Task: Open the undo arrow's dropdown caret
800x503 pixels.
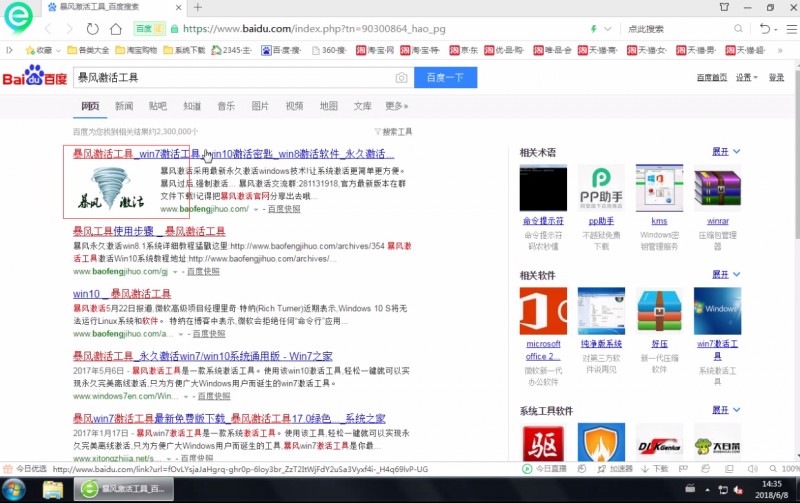Action: (x=776, y=30)
